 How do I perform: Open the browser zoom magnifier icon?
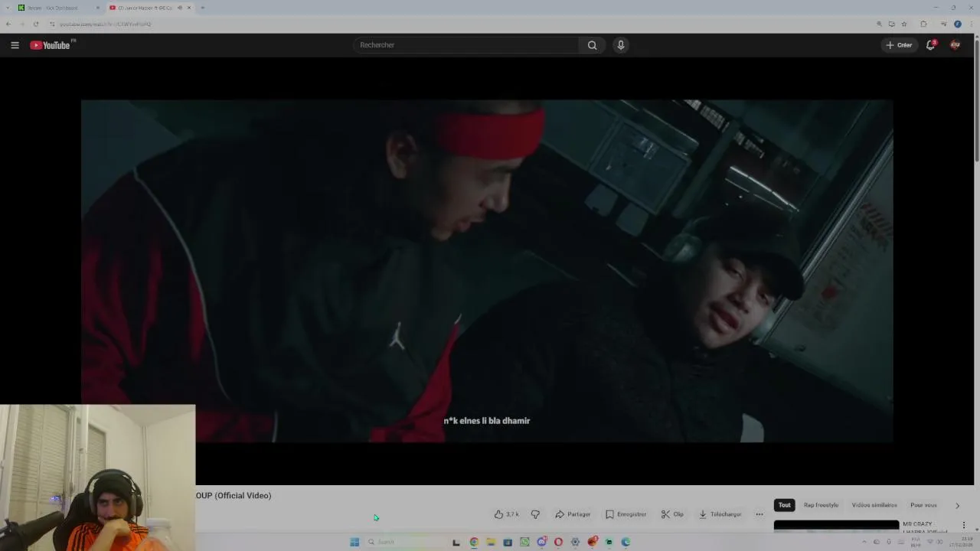point(879,24)
